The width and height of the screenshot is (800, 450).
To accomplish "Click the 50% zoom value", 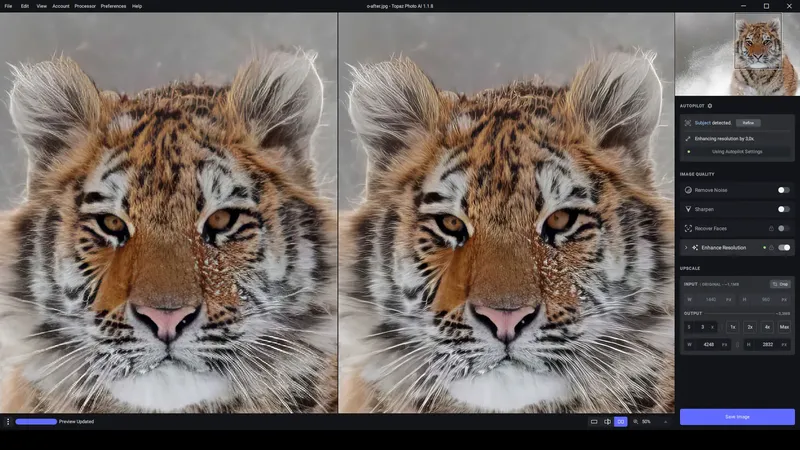I will coord(646,422).
